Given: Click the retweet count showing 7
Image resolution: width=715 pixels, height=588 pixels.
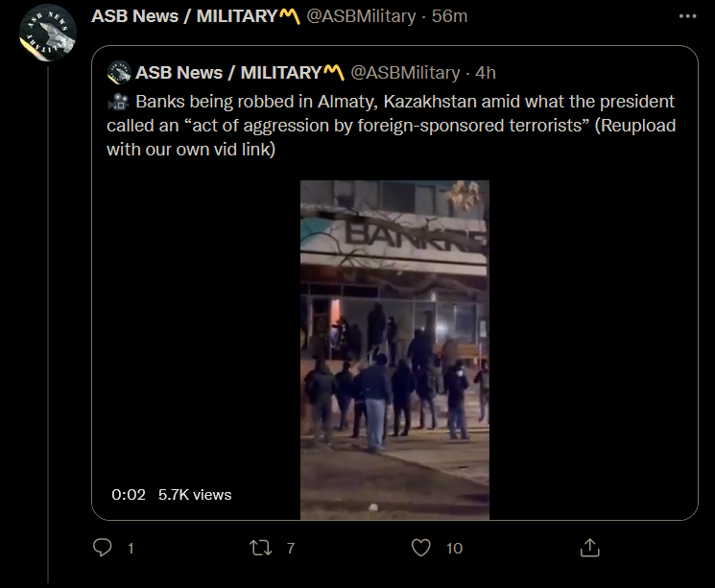Looking at the screenshot, I should [290, 549].
